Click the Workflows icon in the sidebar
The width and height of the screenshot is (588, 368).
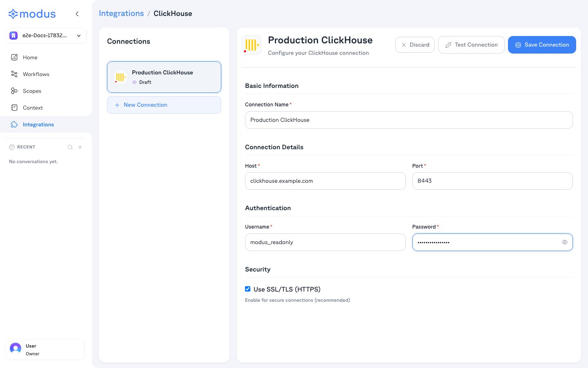coord(14,74)
